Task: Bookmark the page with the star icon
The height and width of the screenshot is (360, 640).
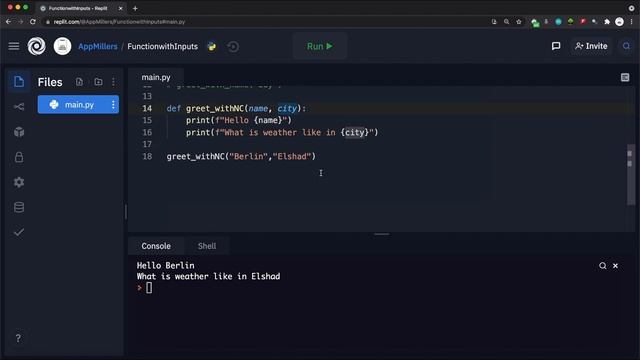Action: pos(519,22)
